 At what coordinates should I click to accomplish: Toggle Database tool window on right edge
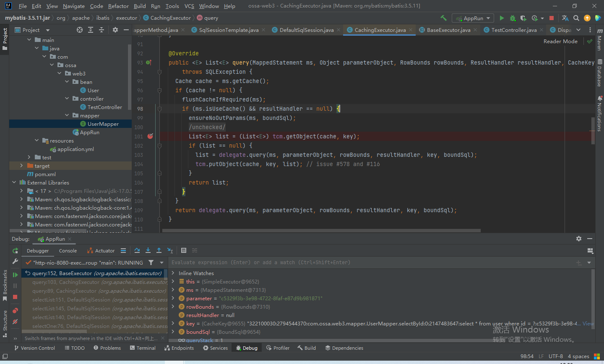coord(599,73)
